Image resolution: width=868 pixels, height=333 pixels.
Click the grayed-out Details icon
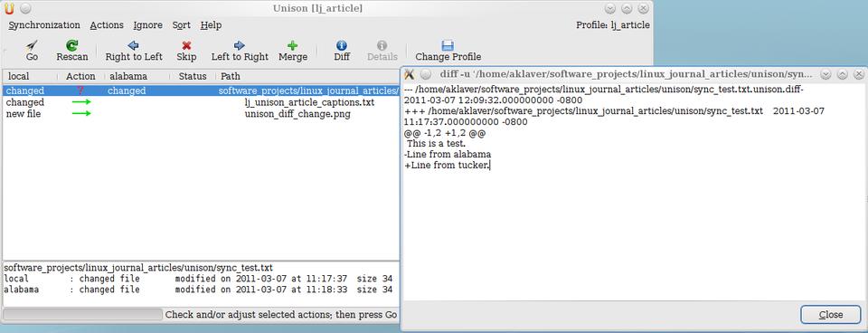[x=382, y=45]
